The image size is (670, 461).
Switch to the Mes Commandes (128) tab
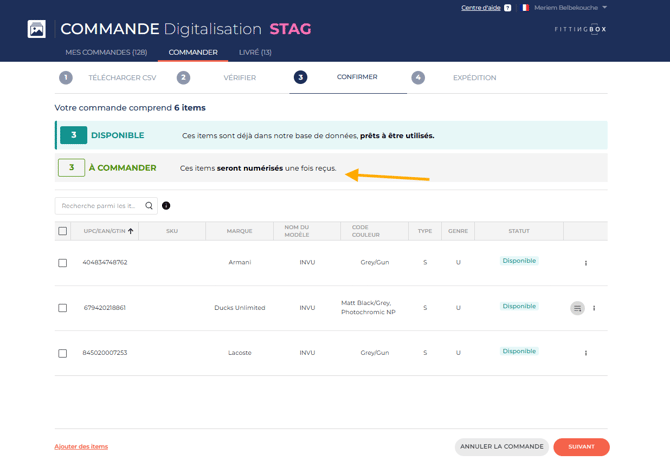[106, 52]
